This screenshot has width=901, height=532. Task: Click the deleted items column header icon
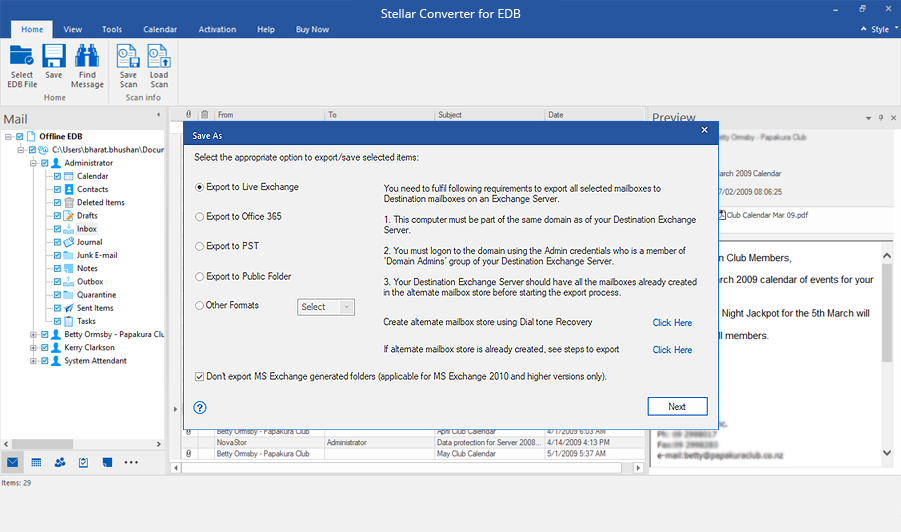(x=205, y=114)
